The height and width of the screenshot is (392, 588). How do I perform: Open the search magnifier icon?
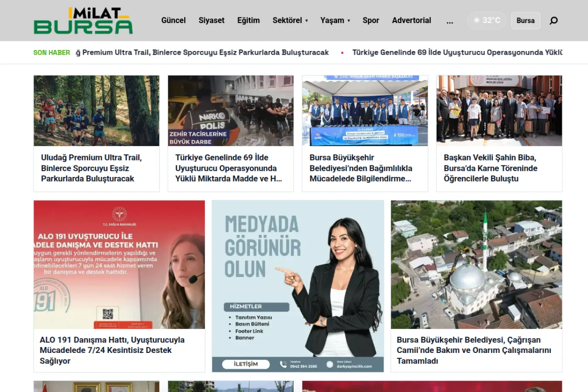point(554,20)
